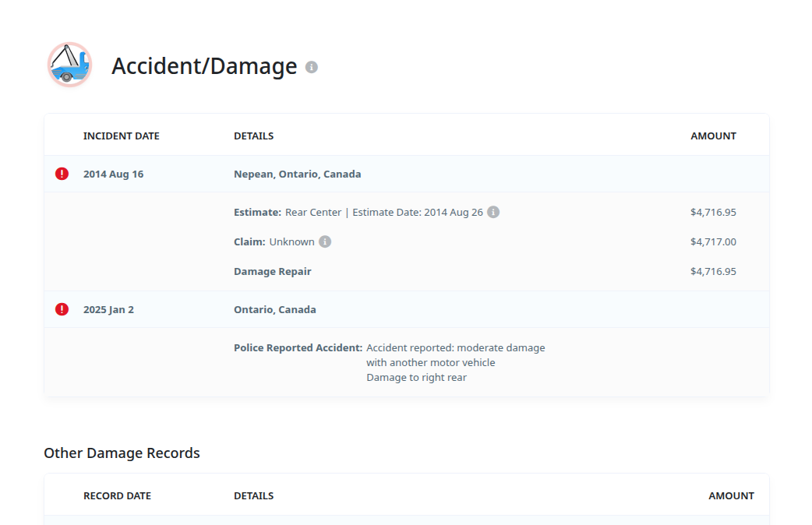
Task: Click the Police Reported Accident label
Action: [x=298, y=347]
